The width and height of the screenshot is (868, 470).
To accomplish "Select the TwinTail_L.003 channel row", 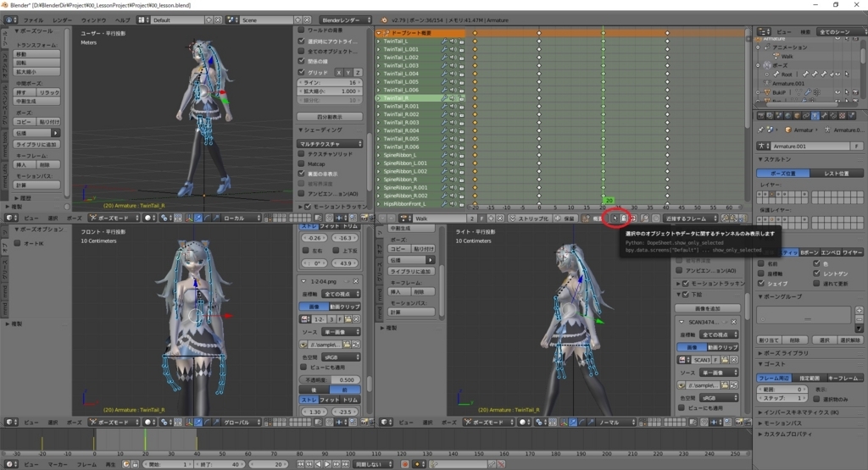I will coord(420,65).
